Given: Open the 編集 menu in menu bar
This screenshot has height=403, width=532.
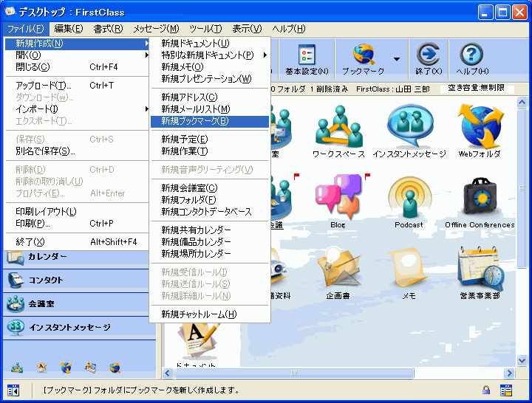Looking at the screenshot, I should (69, 29).
